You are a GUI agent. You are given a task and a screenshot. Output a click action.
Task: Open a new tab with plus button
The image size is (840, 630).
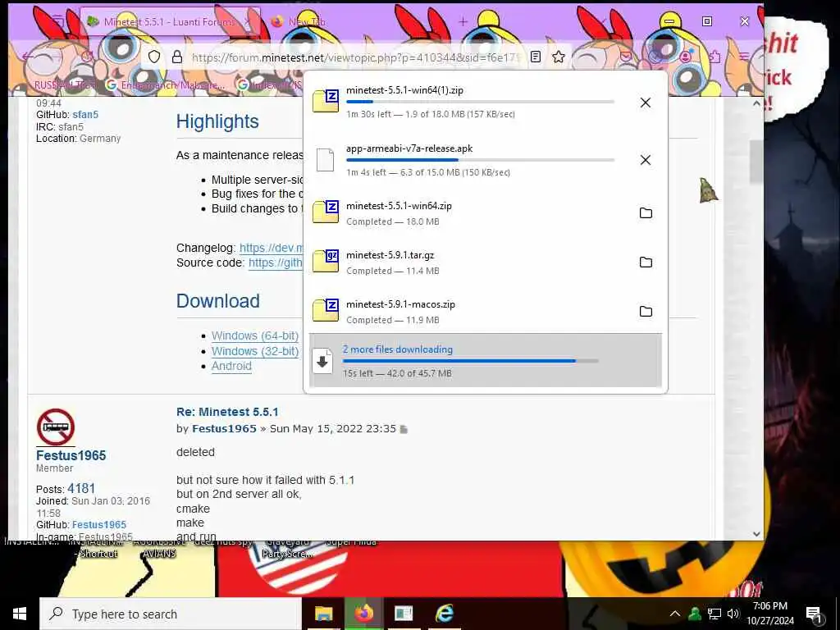pos(463,21)
